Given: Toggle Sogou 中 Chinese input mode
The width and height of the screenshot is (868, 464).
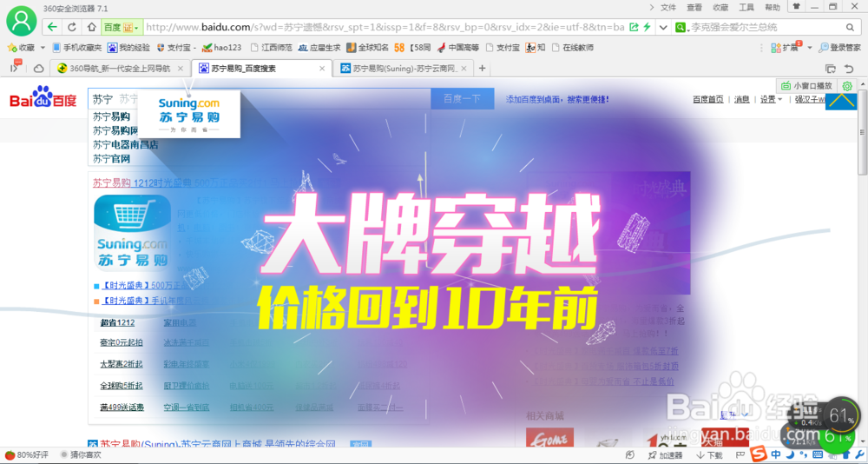Looking at the screenshot, I should click(x=776, y=455).
